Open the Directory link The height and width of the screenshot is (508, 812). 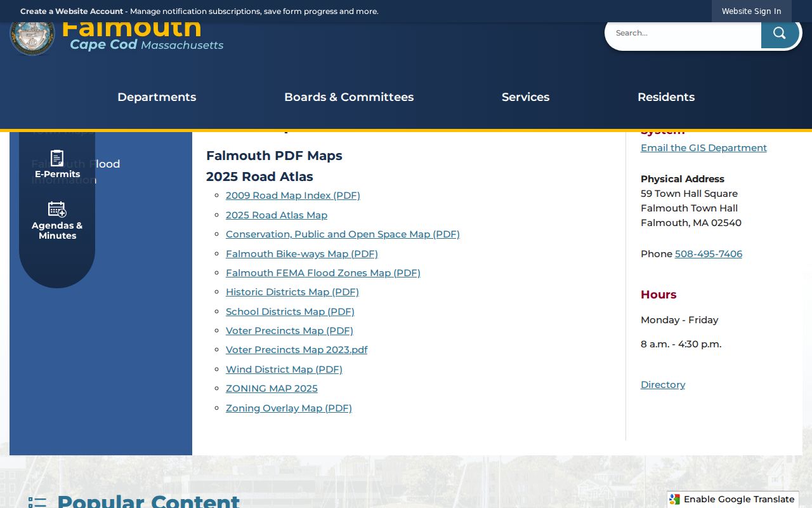pyautogui.click(x=663, y=385)
